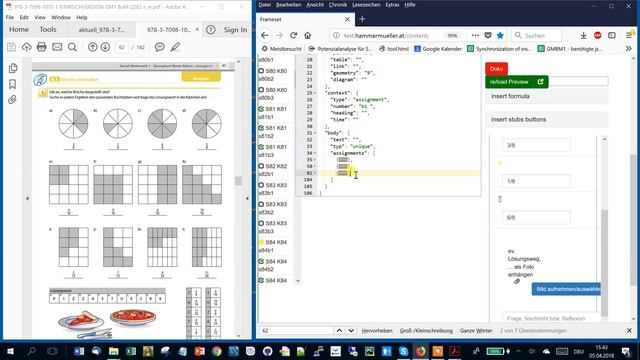Expand the insert stubs buttons section

click(x=547, y=120)
